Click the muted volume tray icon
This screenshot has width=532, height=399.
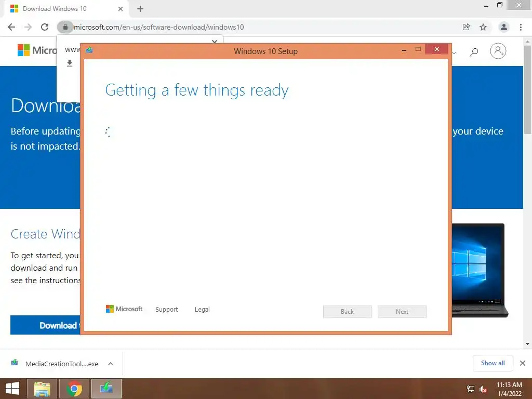click(483, 389)
